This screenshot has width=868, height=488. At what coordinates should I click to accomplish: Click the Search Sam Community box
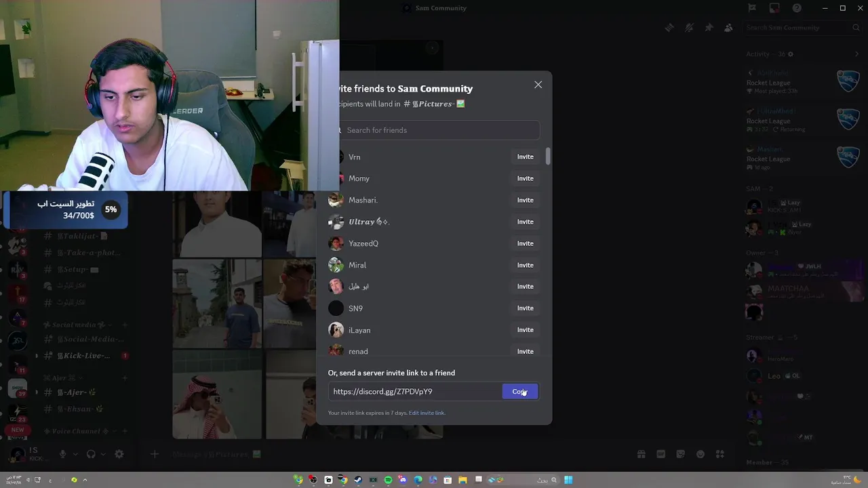802,28
